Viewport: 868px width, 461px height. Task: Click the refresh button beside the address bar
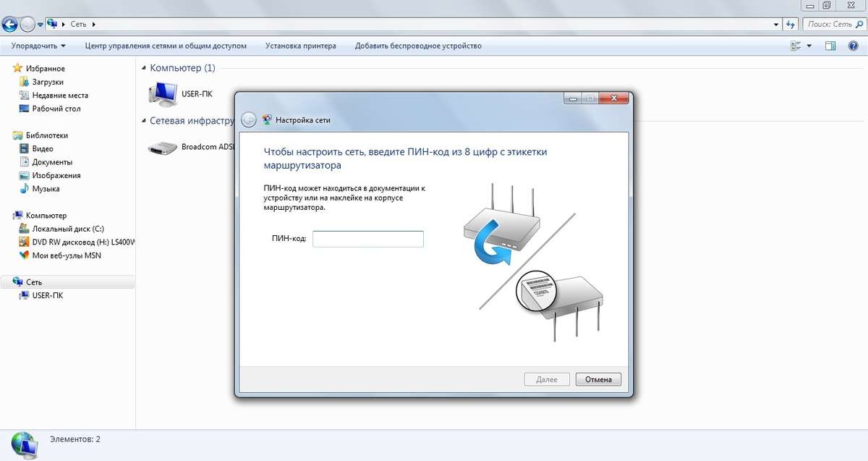pos(791,24)
